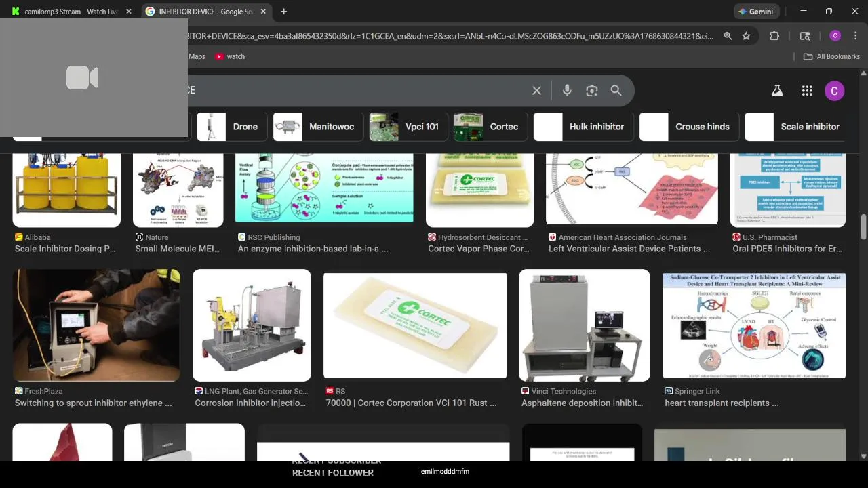Open Nature small molecule diagram image
The width and height of the screenshot is (868, 488).
[x=178, y=190]
